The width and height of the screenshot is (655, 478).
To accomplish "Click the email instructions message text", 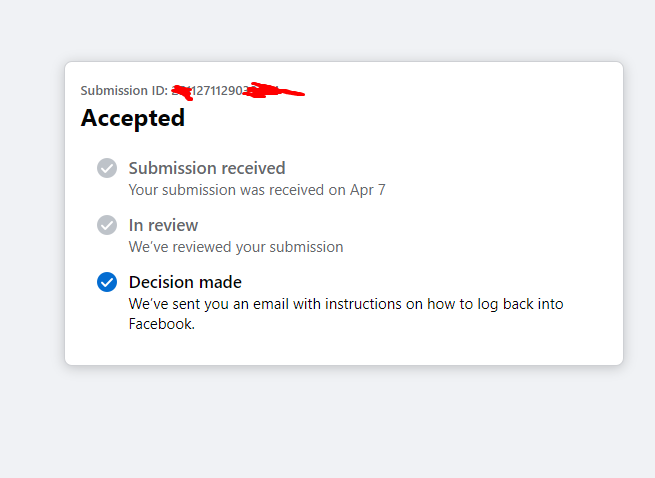I will [x=346, y=314].
